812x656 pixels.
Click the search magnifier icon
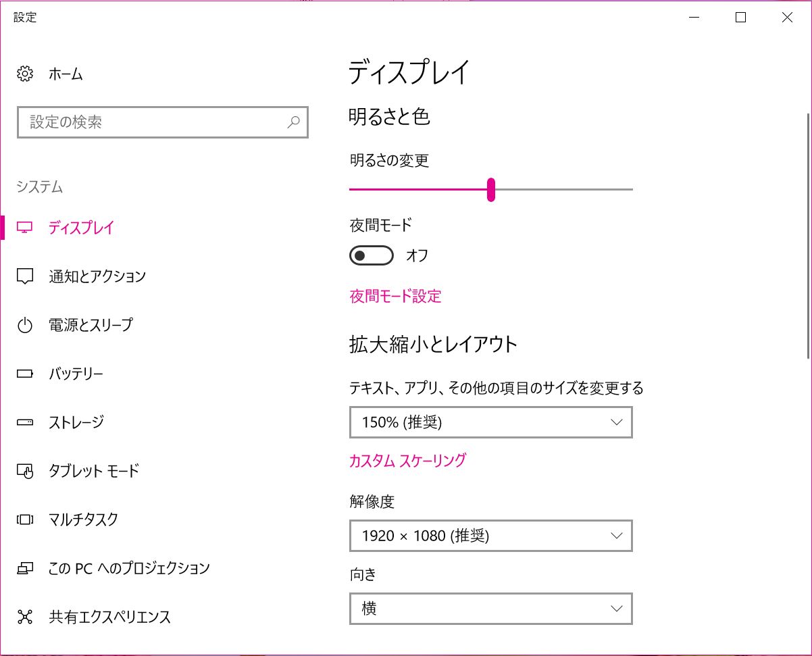(294, 122)
